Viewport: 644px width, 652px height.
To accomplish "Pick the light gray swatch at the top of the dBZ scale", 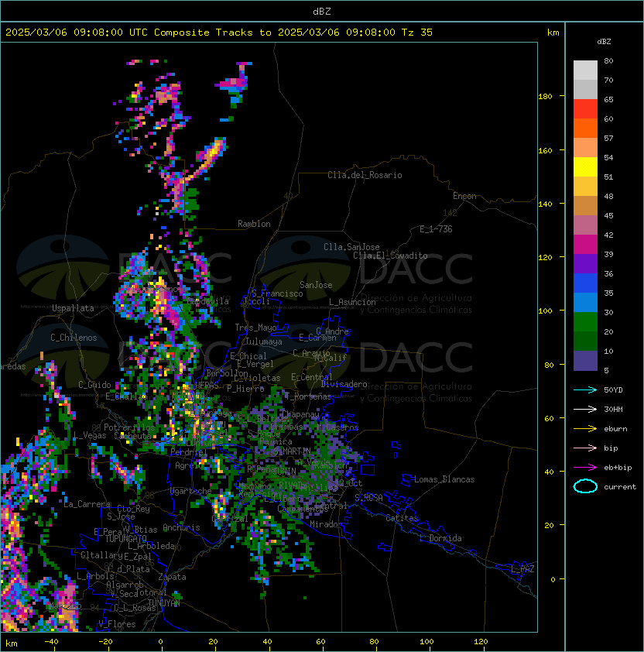I will 585,70.
